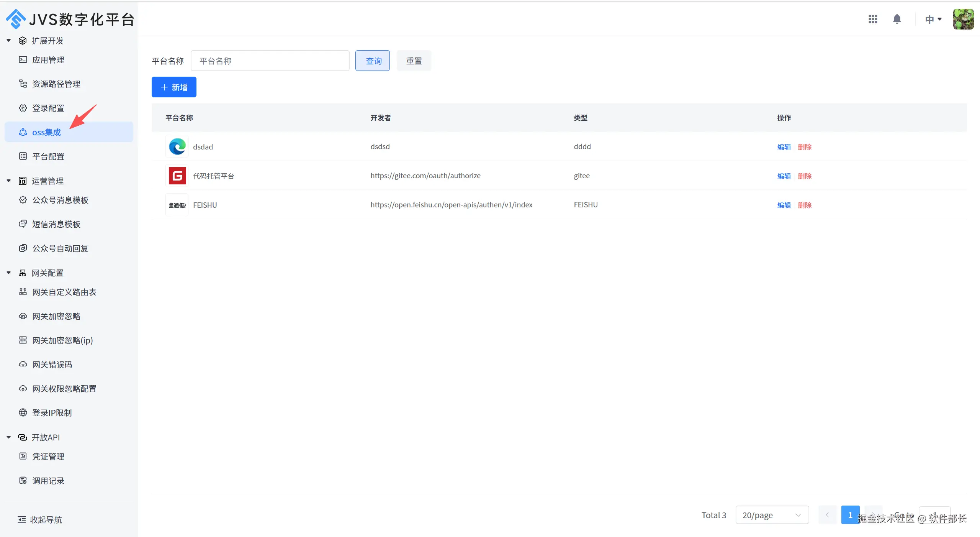Open the language switcher dropdown
Screen dimensions: 980x537
(933, 19)
